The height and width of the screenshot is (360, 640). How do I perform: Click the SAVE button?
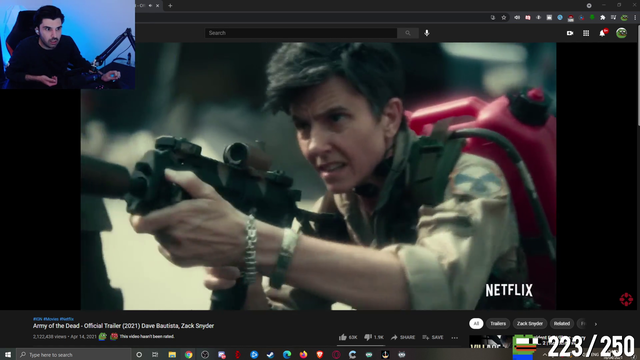click(433, 337)
